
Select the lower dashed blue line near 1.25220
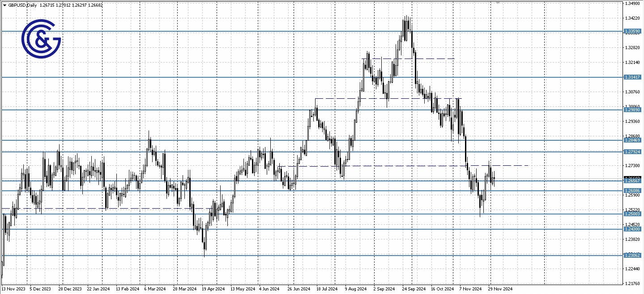point(112,208)
